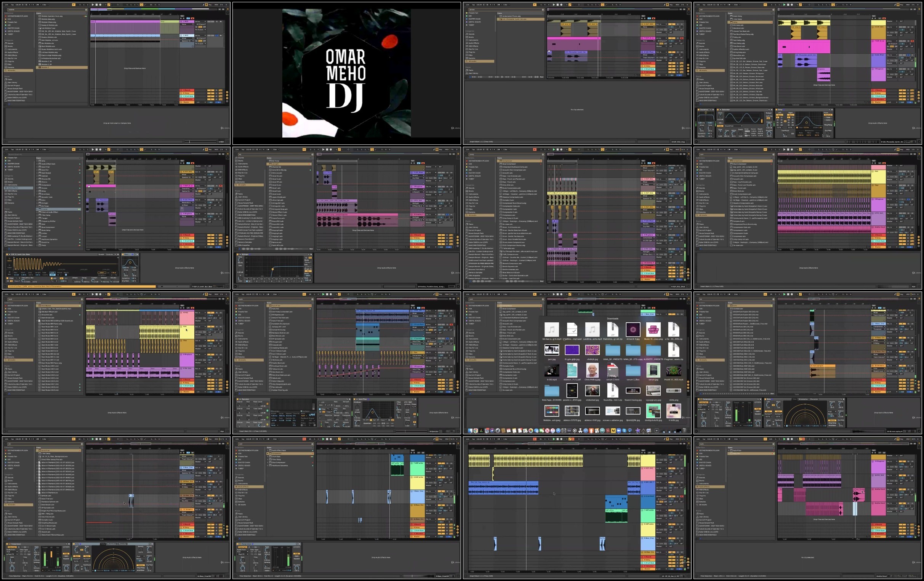
Task: Open the 'Statistics...g List.zip' file icon
Action: tap(613, 329)
